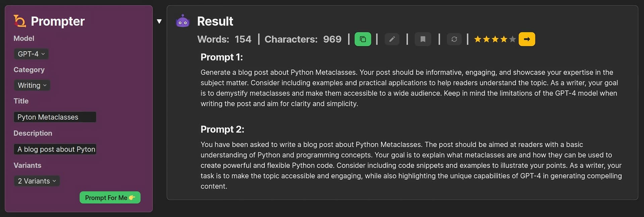
Task: Click the Prompt For Me button
Action: [x=110, y=198]
